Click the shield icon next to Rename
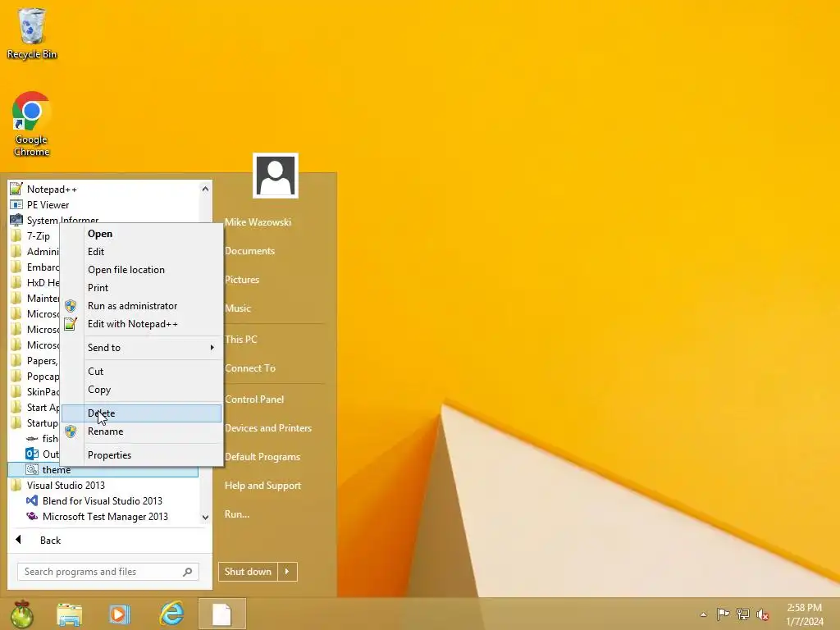The width and height of the screenshot is (840, 630). tap(71, 431)
